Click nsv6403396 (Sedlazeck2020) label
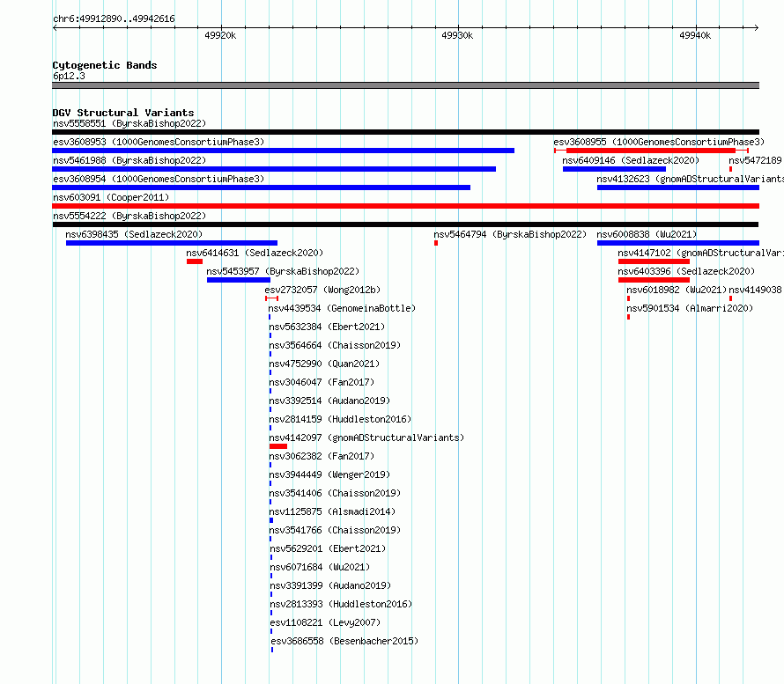The height and width of the screenshot is (684, 784). 686,271
